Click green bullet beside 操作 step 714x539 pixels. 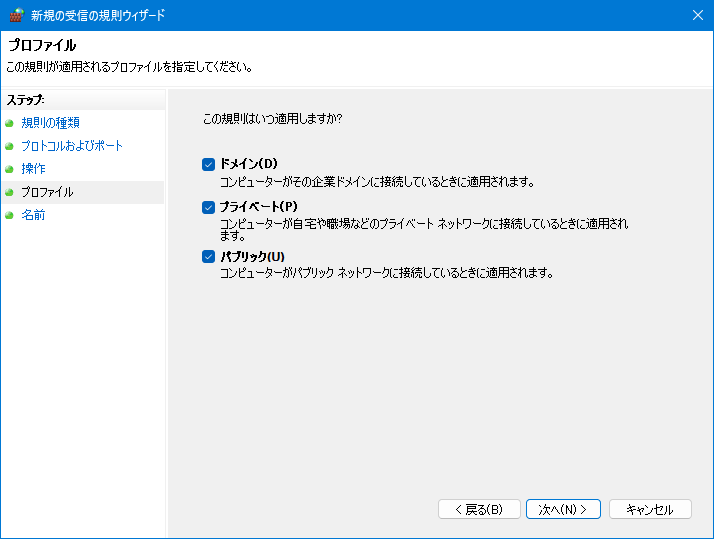(9, 169)
